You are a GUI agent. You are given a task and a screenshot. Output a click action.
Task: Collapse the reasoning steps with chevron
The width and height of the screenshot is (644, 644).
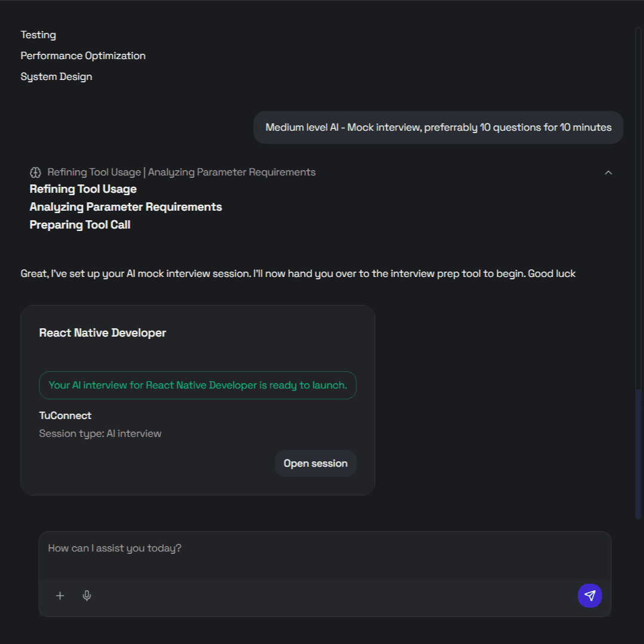pyautogui.click(x=608, y=172)
